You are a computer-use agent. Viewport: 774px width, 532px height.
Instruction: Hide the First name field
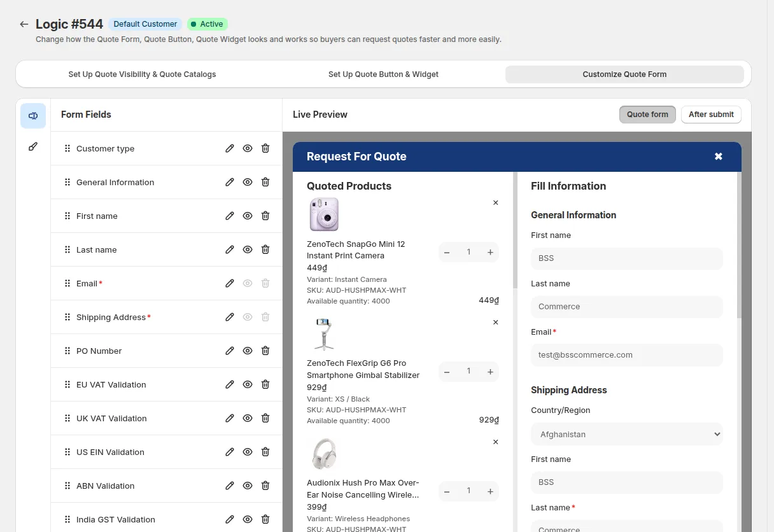[248, 216]
